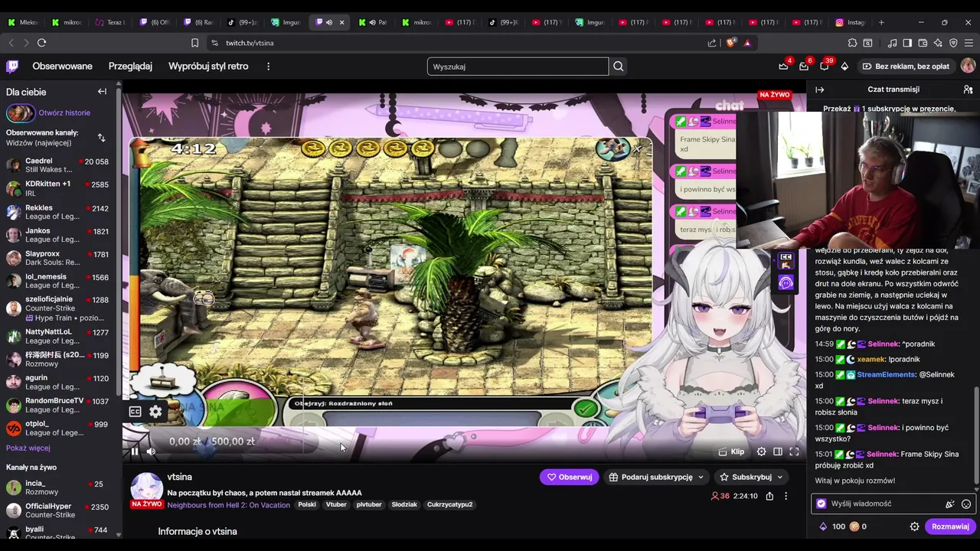
Task: Open chat message effects icon
Action: coord(949,504)
